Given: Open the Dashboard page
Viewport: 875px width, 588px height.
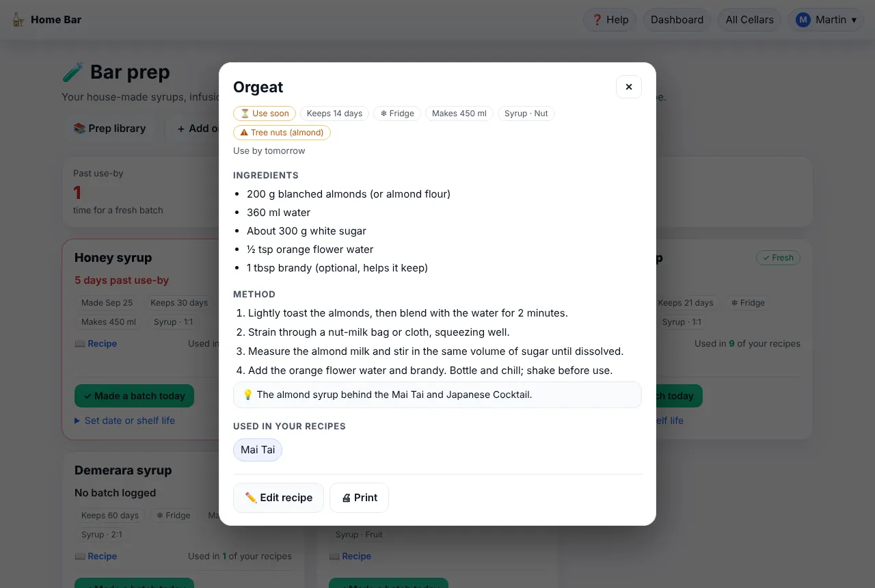Looking at the screenshot, I should (677, 20).
